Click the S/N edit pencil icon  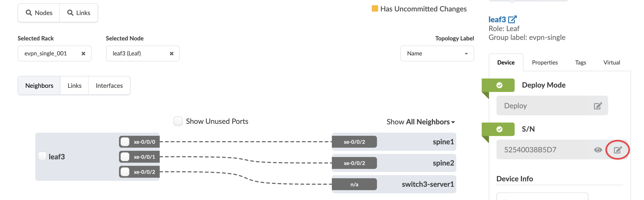click(618, 150)
